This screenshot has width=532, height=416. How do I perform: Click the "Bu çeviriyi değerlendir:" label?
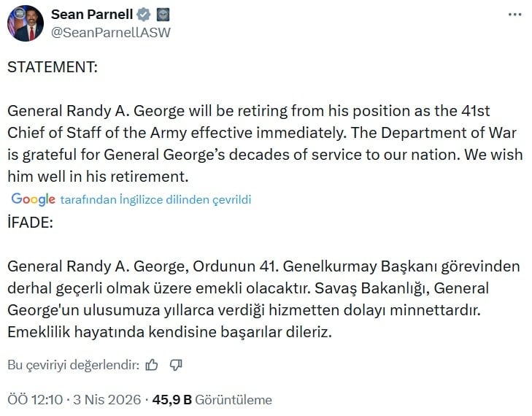point(73,364)
